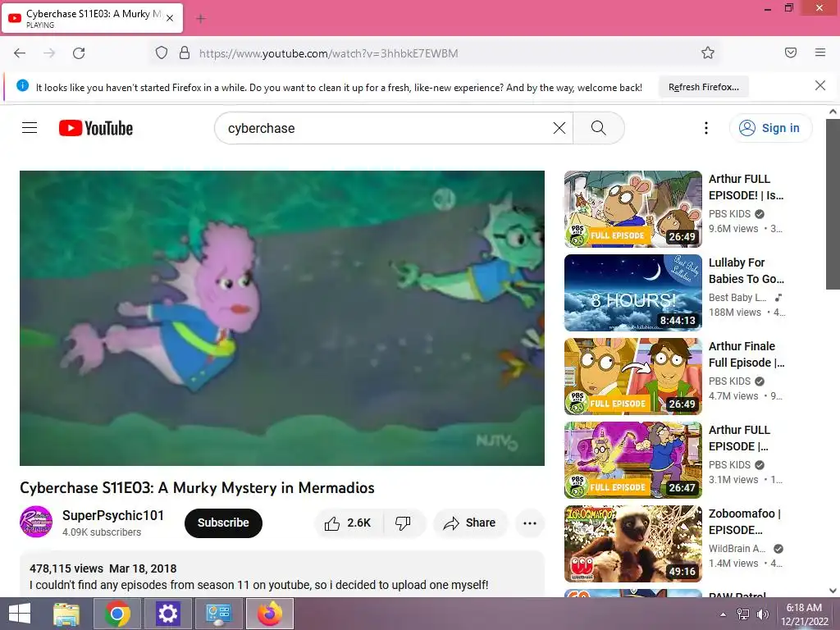Open the control panel taskbar icon
The height and width of the screenshot is (630, 840).
click(218, 614)
